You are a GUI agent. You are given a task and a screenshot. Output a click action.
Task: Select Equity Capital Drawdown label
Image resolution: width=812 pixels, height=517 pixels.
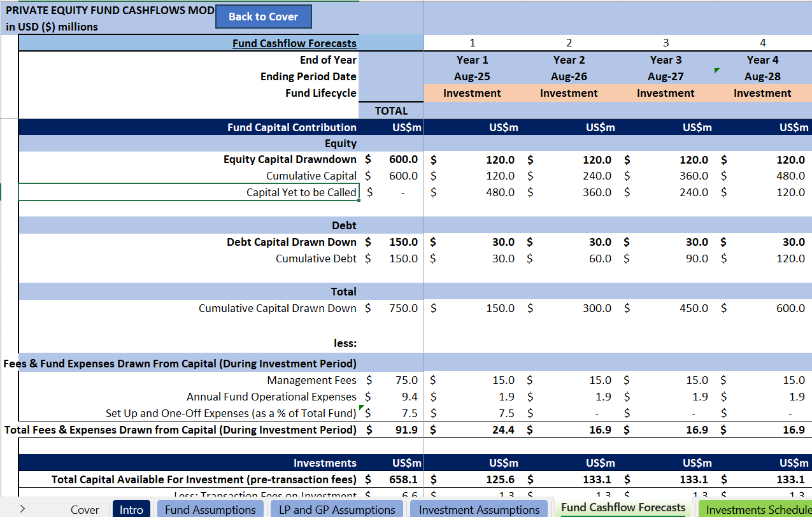(290, 160)
